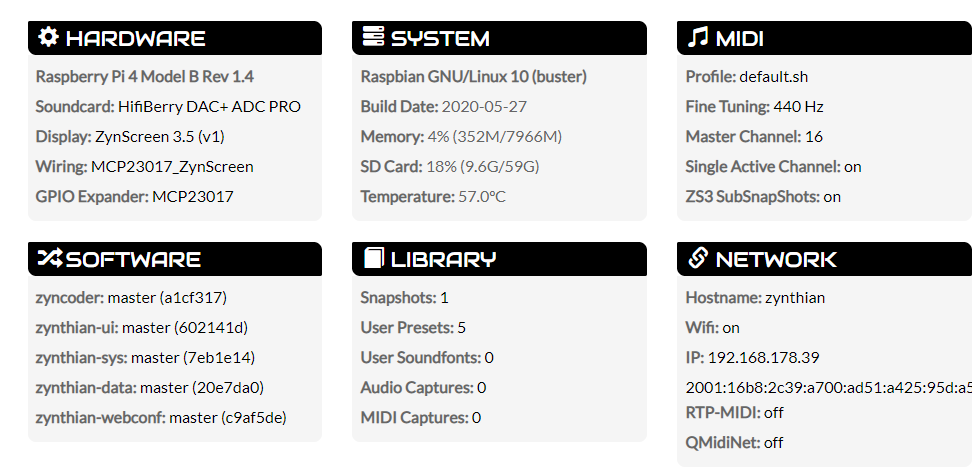Click the Snapshots count entry
Viewport: 979px width, 471px height.
(x=405, y=298)
